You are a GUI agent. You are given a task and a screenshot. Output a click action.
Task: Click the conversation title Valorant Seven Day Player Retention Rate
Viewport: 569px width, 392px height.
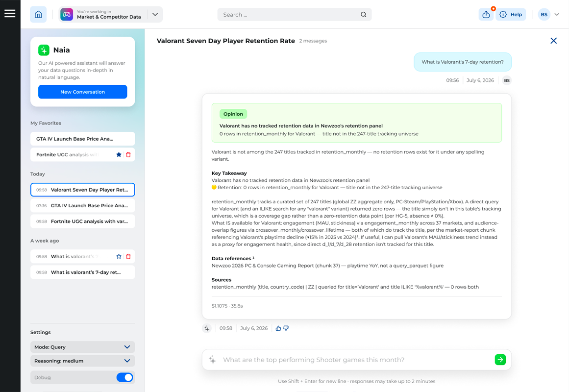tap(226, 41)
